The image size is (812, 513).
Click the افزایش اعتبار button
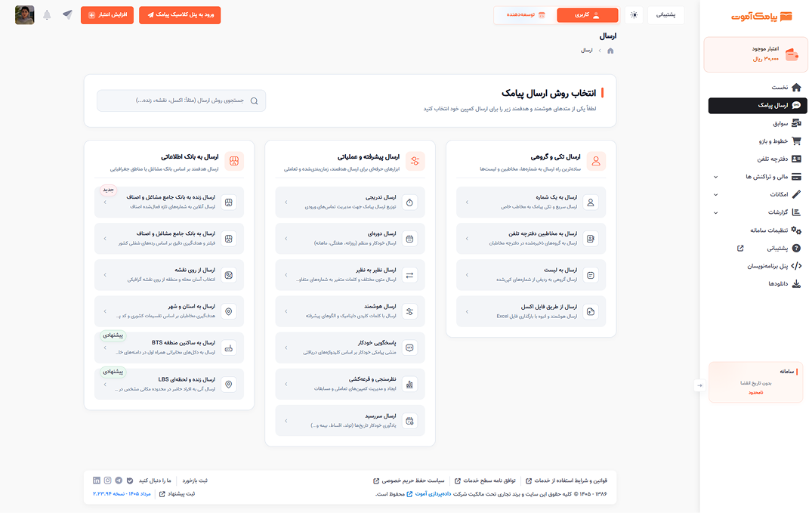point(107,15)
